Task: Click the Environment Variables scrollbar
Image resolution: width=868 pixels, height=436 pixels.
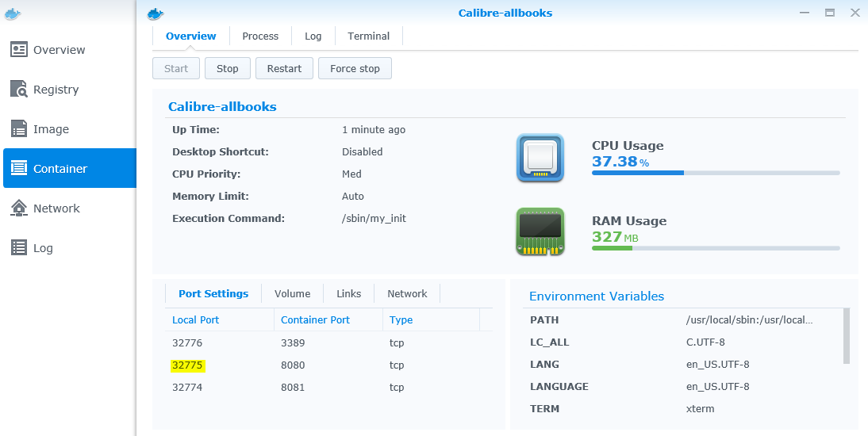Action: tap(846, 336)
